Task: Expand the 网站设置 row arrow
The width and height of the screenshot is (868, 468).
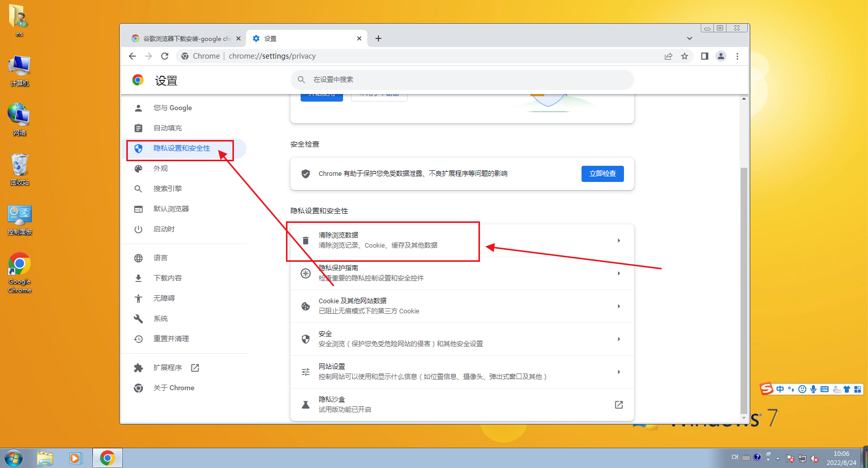Action: pos(619,372)
